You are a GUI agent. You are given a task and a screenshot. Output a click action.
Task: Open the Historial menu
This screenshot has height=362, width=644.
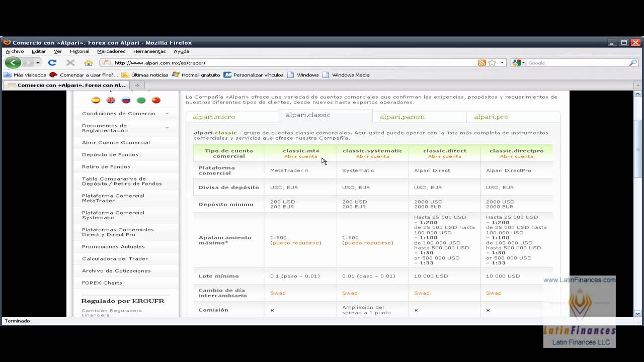point(79,51)
